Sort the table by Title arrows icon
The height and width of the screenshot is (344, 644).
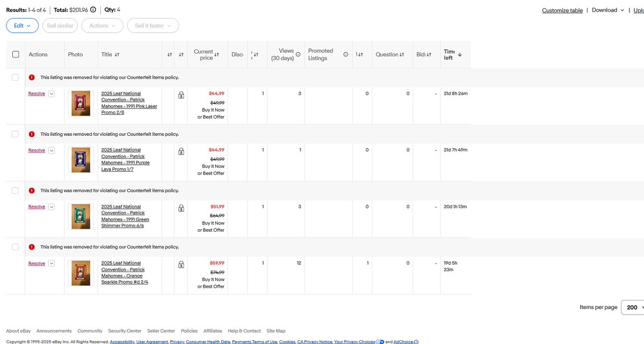(117, 54)
